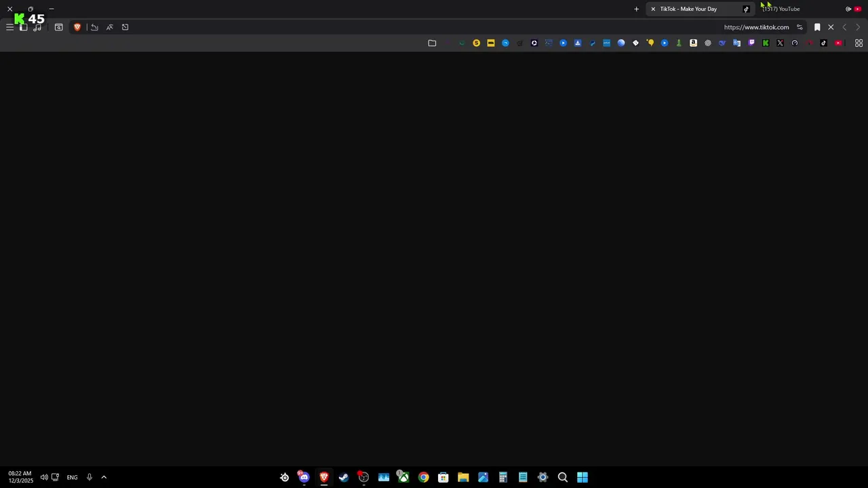Open File Explorer from the taskbar
The image size is (868, 488).
click(x=463, y=477)
